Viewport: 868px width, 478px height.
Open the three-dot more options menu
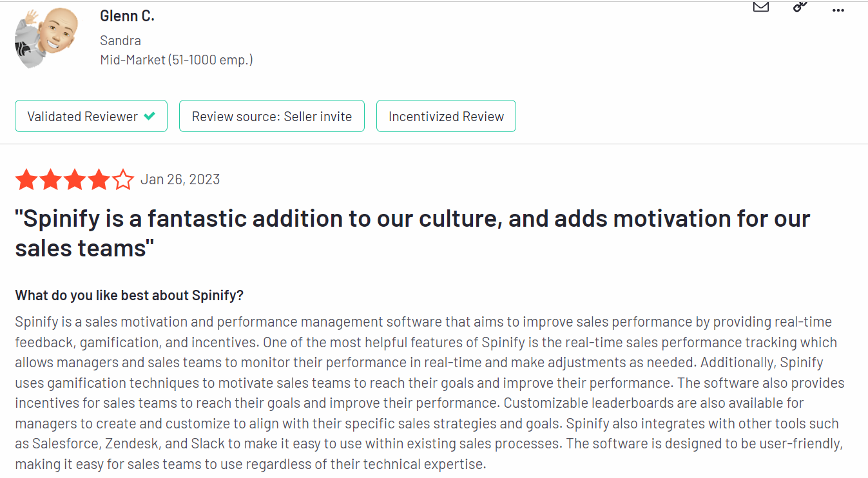[x=838, y=10]
